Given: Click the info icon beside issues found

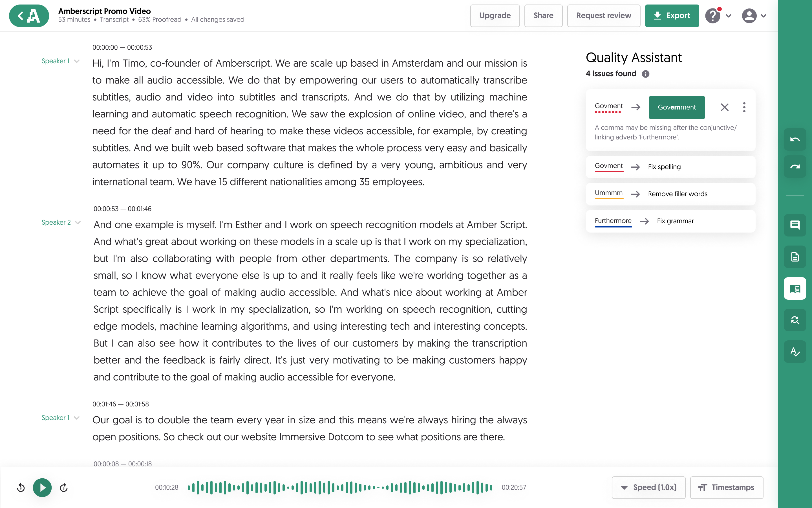Looking at the screenshot, I should pyautogui.click(x=645, y=74).
